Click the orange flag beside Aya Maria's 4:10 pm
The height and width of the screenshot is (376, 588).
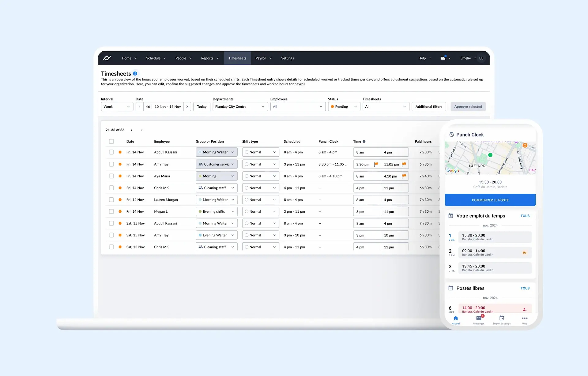tap(404, 176)
